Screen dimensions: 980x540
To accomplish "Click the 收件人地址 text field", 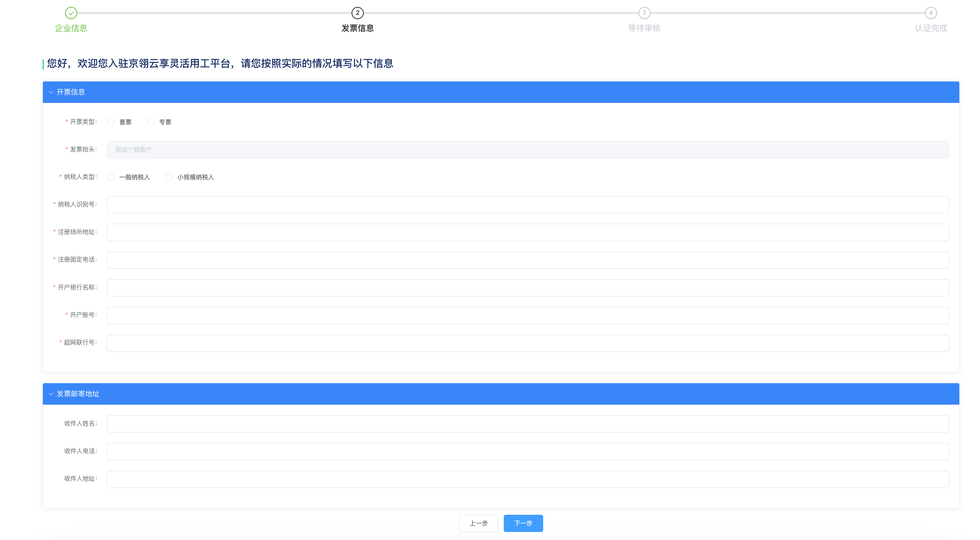I will [527, 479].
